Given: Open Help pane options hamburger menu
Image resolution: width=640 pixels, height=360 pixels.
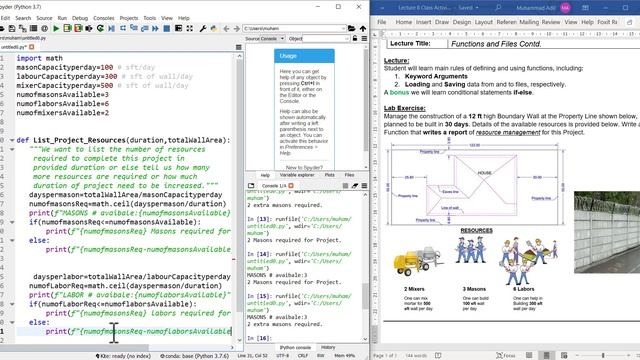Looking at the screenshot, I should (364, 38).
